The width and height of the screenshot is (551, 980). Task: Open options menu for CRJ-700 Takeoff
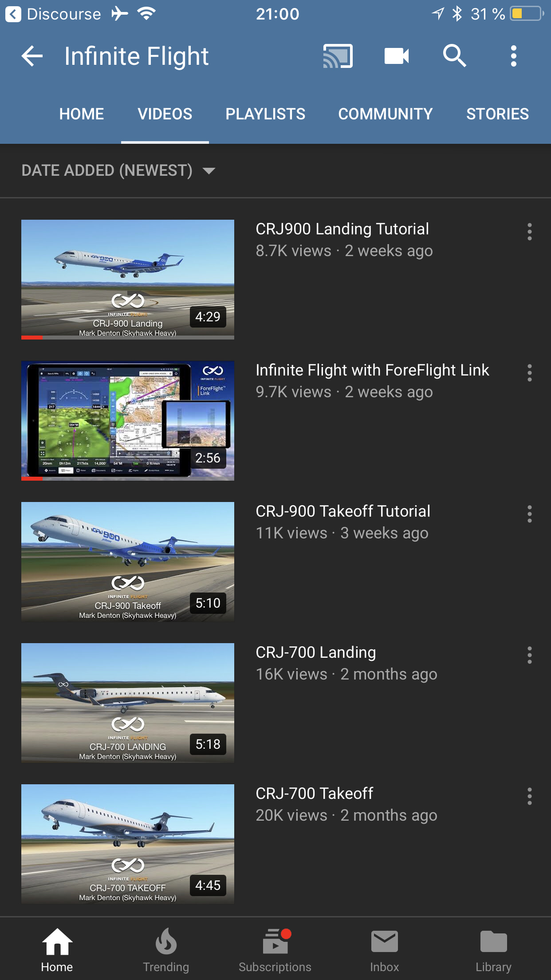(529, 796)
